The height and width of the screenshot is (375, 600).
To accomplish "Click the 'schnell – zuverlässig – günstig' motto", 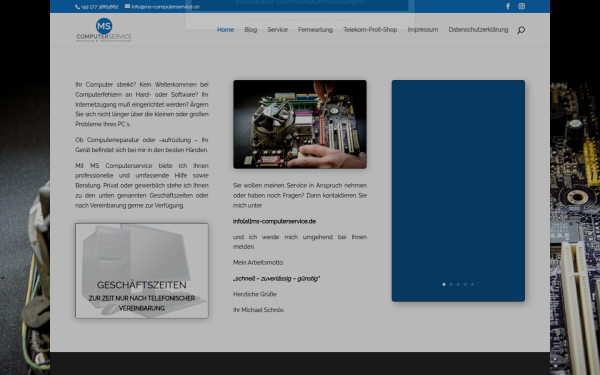I will [276, 279].
